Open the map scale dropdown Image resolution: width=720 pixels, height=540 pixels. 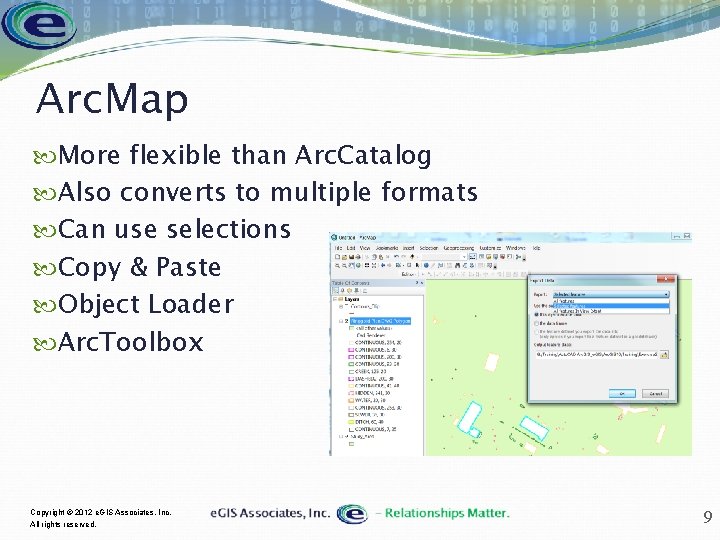pos(464,257)
